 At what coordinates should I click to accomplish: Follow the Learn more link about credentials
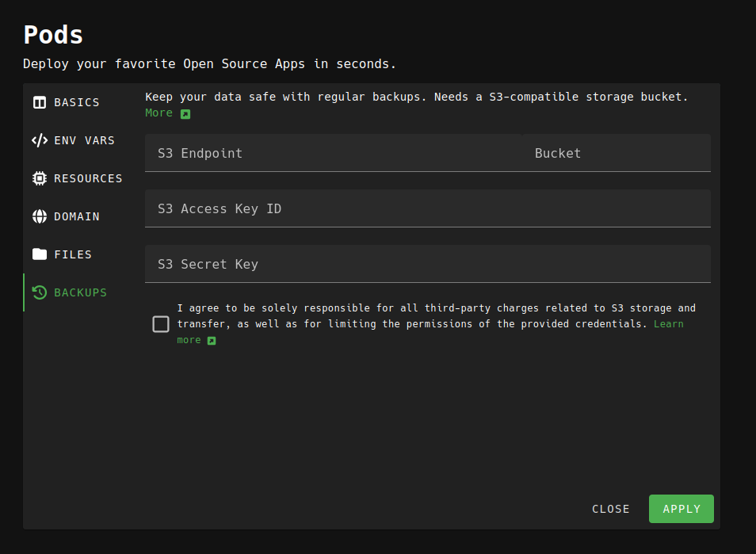click(668, 324)
